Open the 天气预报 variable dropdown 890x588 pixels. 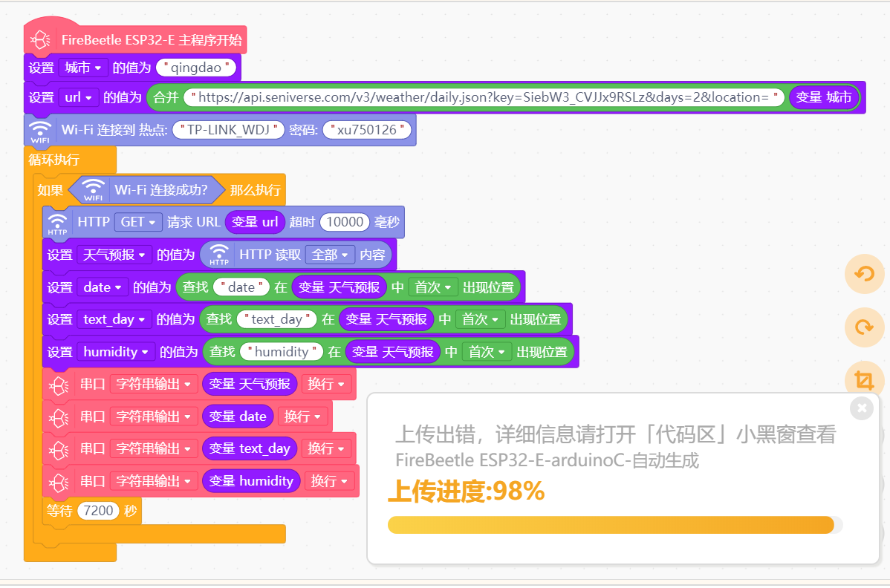(114, 255)
